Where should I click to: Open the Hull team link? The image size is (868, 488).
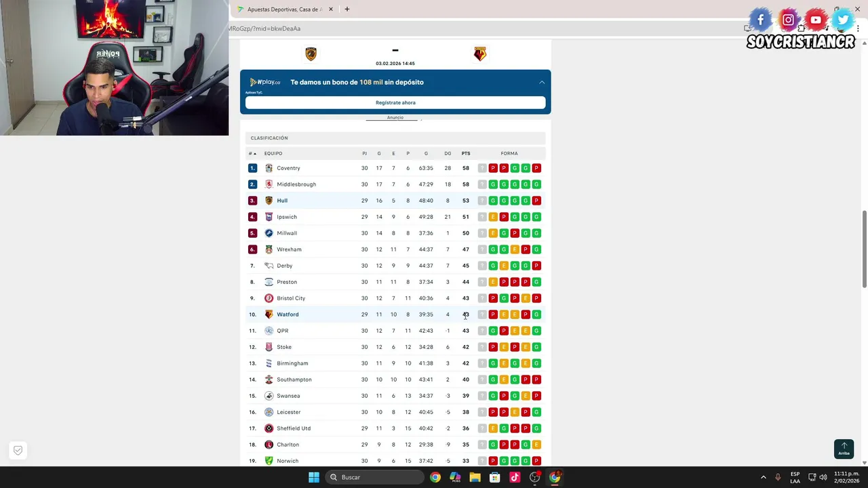pyautogui.click(x=282, y=201)
